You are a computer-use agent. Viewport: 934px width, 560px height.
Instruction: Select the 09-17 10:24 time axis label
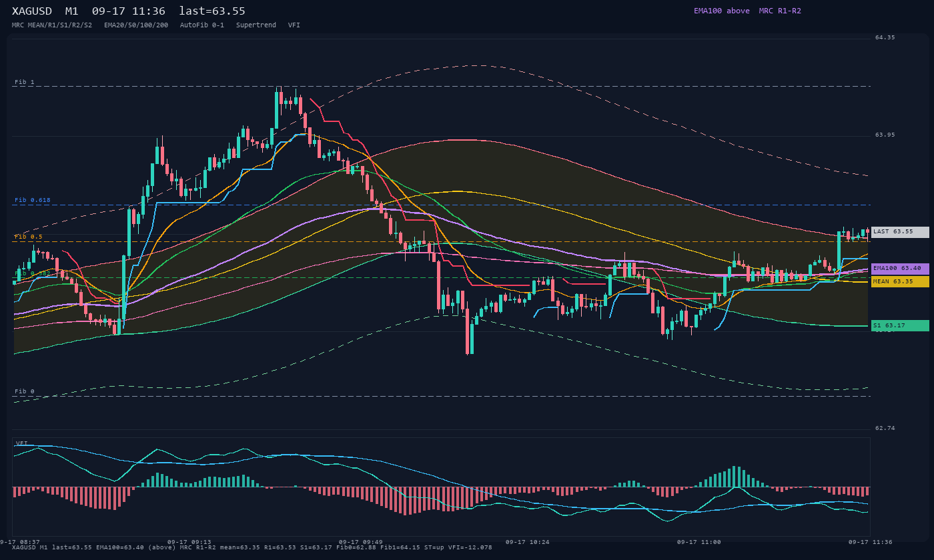(x=527, y=542)
